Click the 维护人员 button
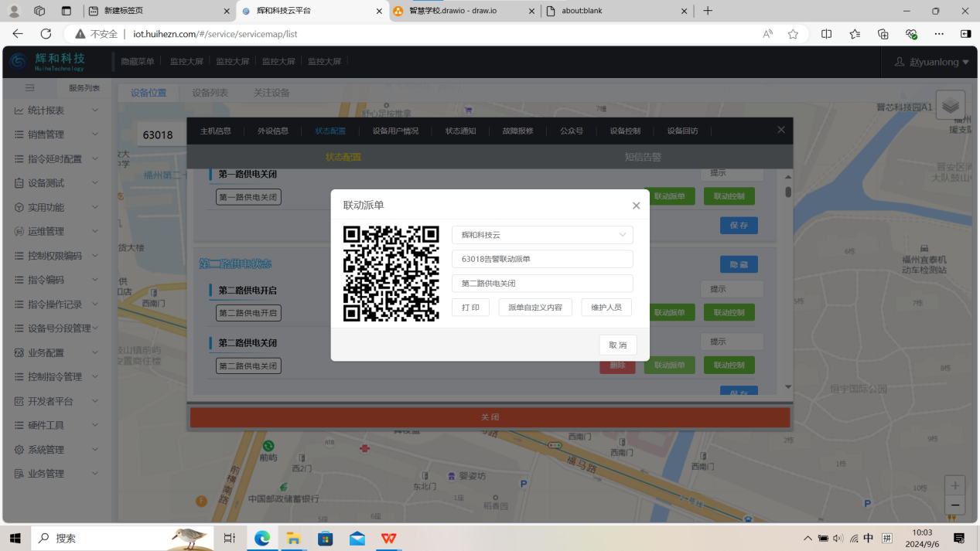Viewport: 980px width, 551px height. pyautogui.click(x=606, y=308)
